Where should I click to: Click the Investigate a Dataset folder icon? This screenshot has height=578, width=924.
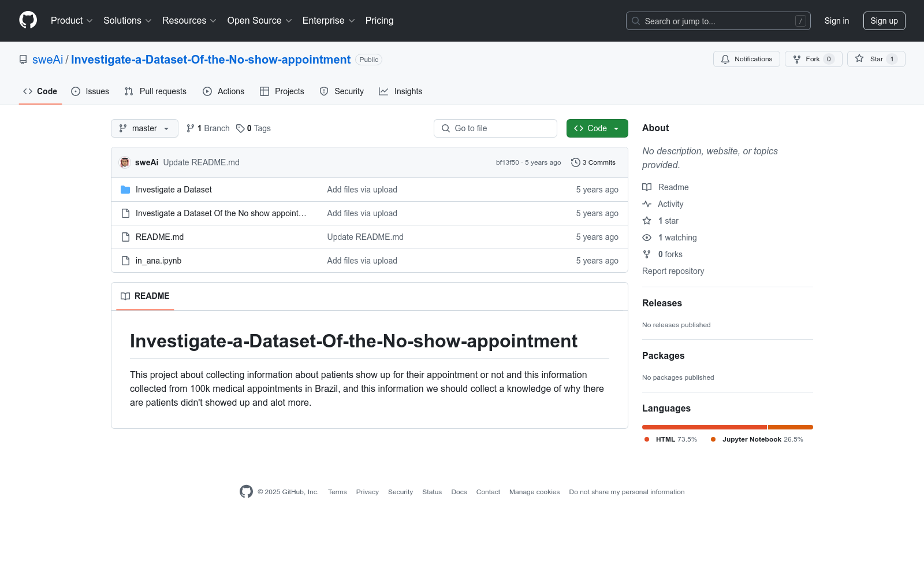125,190
